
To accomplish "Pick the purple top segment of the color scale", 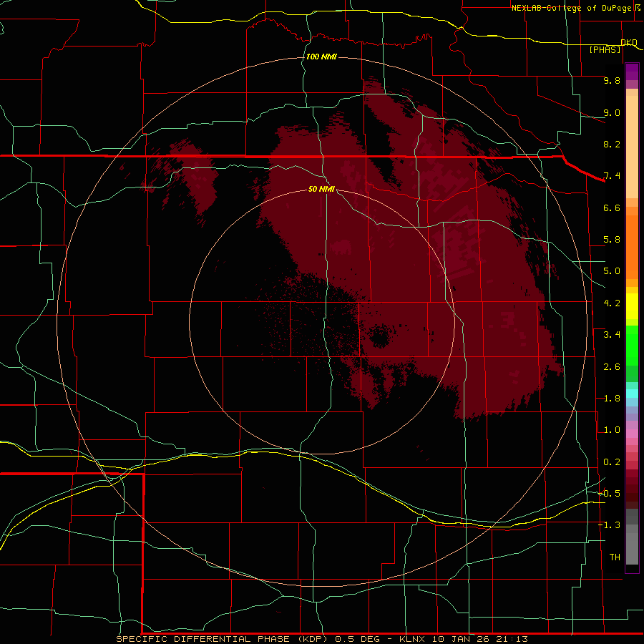I will (632, 72).
